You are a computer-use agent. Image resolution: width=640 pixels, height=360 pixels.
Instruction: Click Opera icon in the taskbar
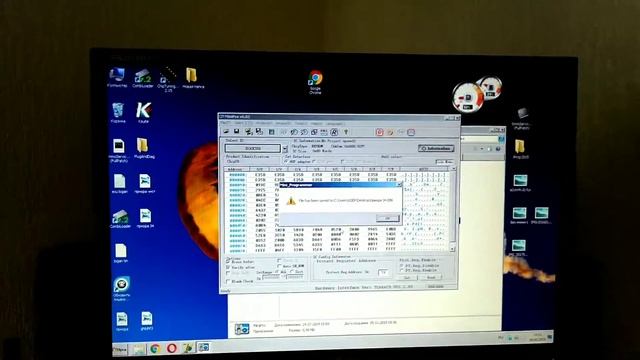click(171, 348)
